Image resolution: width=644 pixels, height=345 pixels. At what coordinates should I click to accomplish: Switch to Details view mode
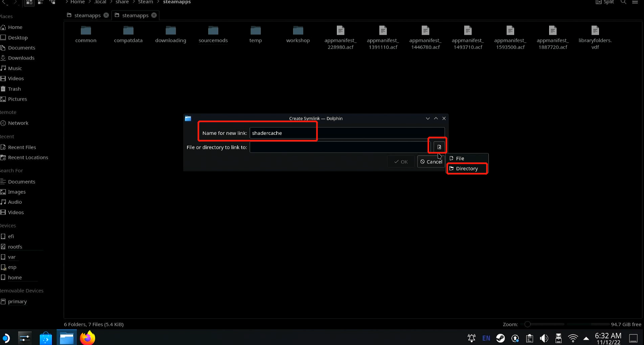pos(52,2)
